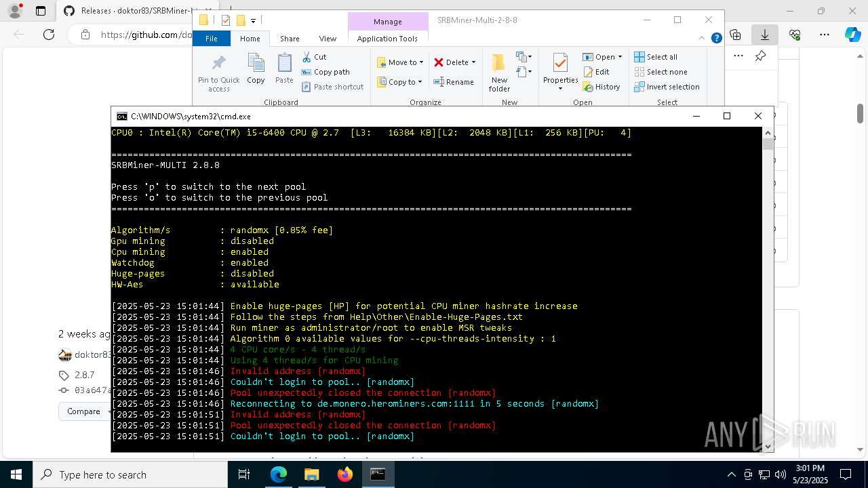This screenshot has width=868, height=488.
Task: Click the Edge address bar URL
Action: tap(146, 35)
